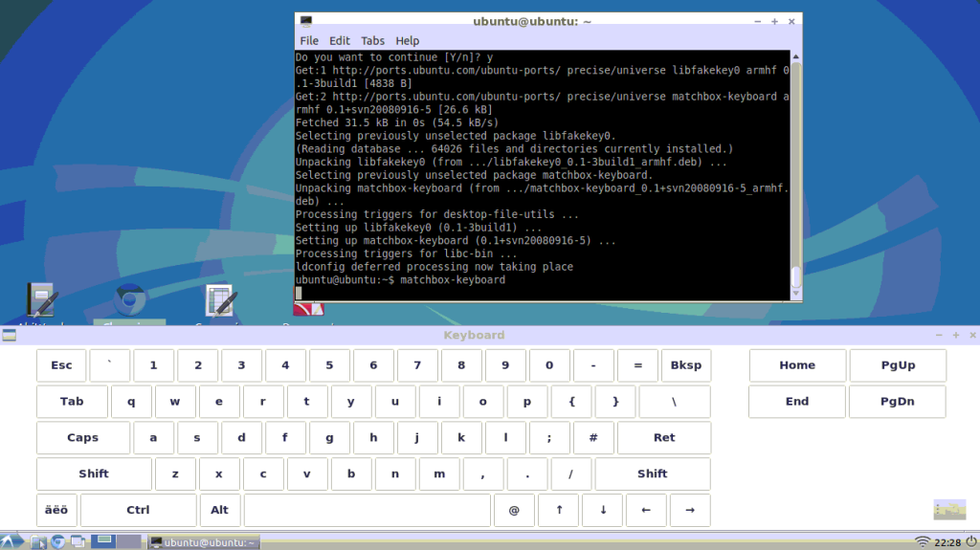
Task: Switch to the second workspace in pager
Action: click(x=129, y=541)
